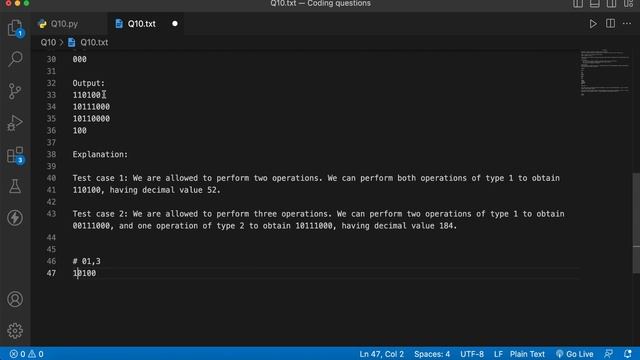Screen dimensions: 640x360
Task: Open the Manage settings gear
Action: pyautogui.click(x=15, y=331)
